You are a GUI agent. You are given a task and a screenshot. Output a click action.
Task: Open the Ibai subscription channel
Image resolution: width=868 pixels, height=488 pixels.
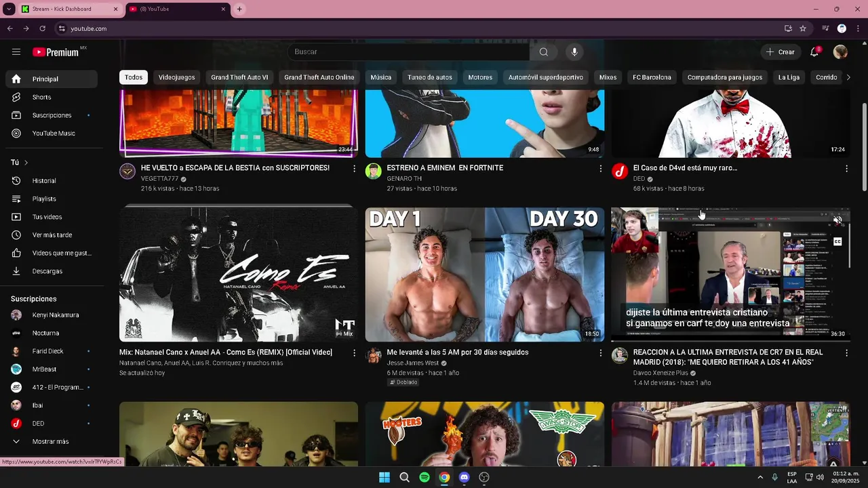(52, 405)
